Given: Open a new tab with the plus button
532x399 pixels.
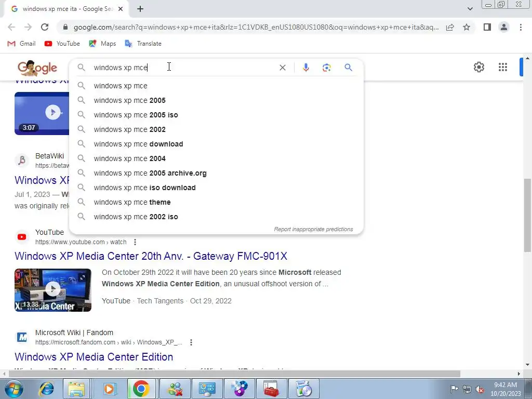Looking at the screenshot, I should [x=140, y=9].
